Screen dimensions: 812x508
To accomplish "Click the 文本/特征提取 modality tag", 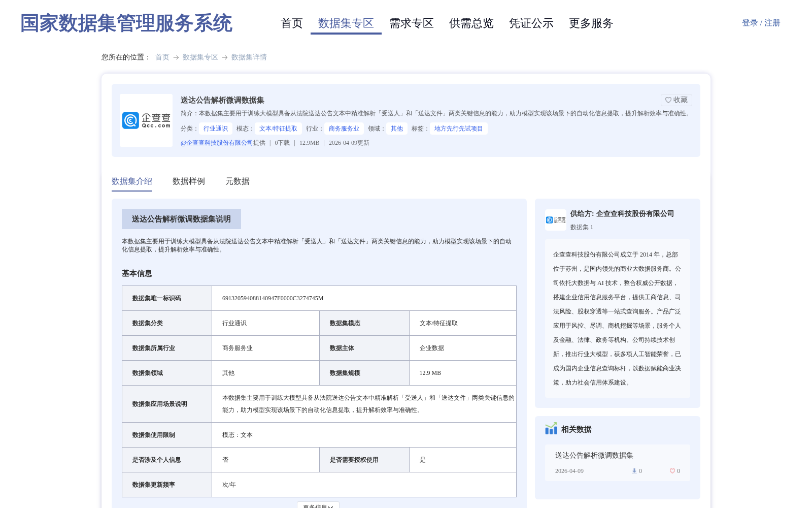I will (x=278, y=129).
